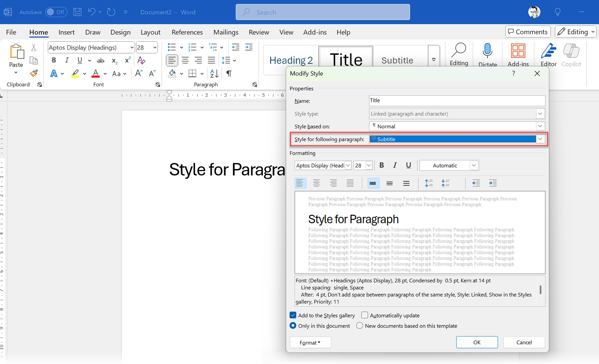This screenshot has height=364, width=599.
Task: Open the Style for following paragraph dropdown
Action: point(540,139)
